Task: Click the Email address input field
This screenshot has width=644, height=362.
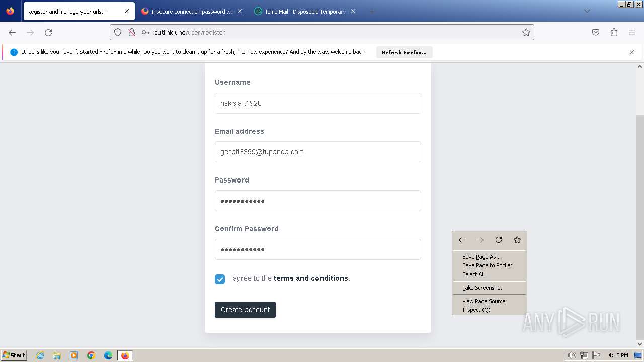Action: (x=318, y=152)
